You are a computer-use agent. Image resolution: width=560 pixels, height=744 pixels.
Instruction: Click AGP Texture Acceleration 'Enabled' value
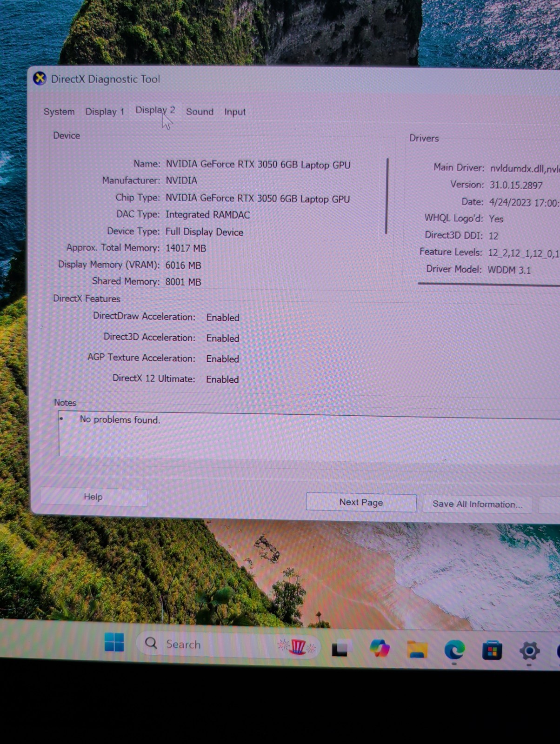[223, 359]
